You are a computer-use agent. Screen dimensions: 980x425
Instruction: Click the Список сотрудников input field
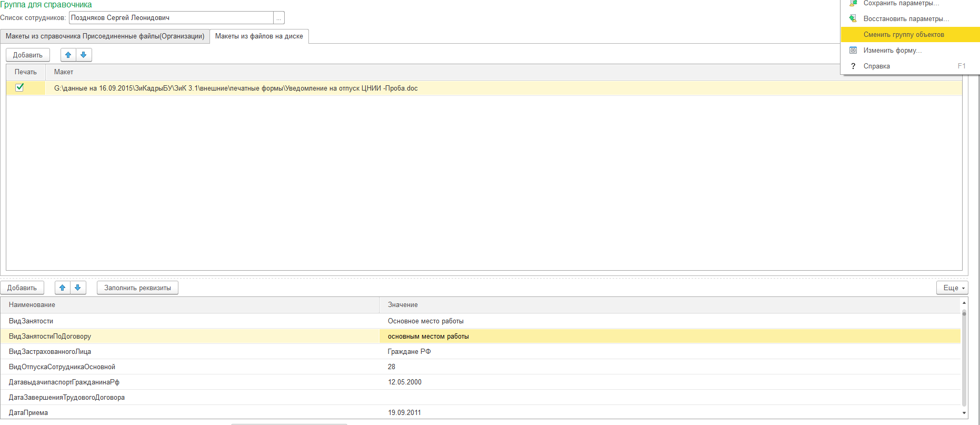tap(171, 18)
